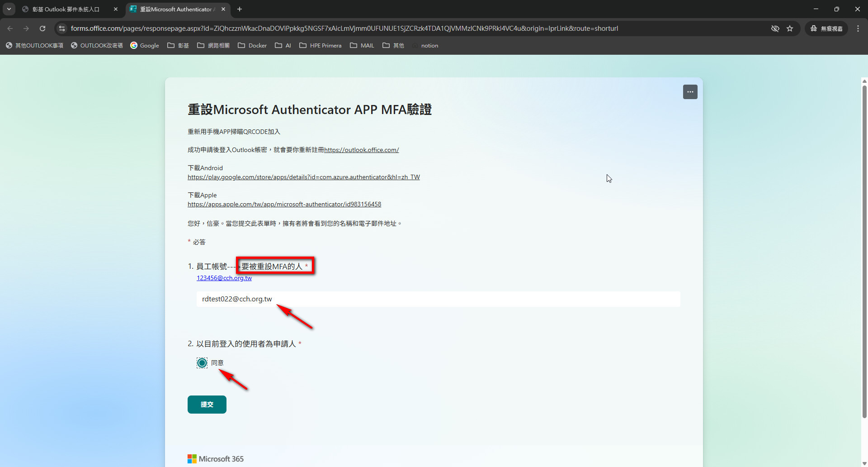The image size is (868, 467).
Task: Expand the tab search dropdown arrow
Action: [9, 9]
